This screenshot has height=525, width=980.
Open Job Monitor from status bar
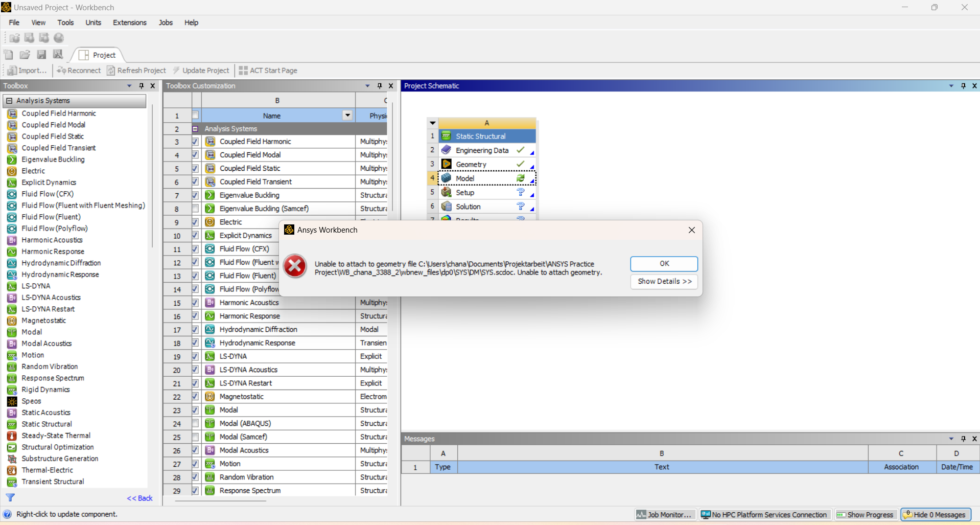coord(665,515)
